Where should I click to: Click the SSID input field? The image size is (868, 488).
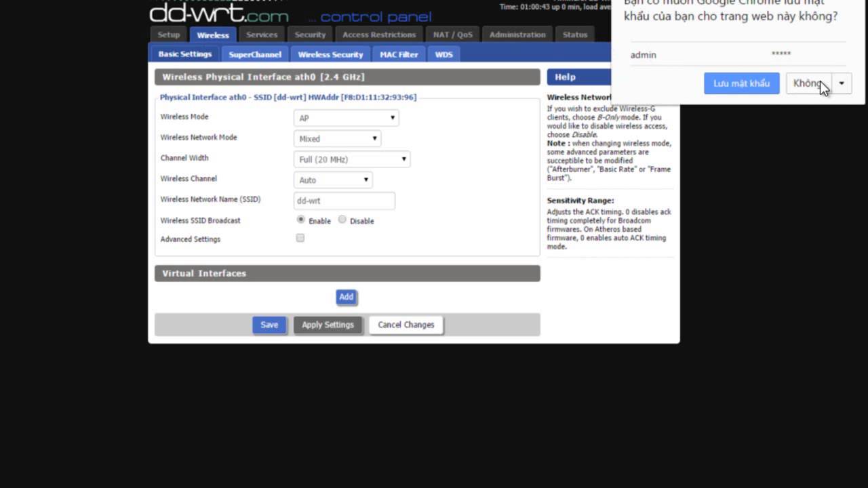(x=344, y=201)
